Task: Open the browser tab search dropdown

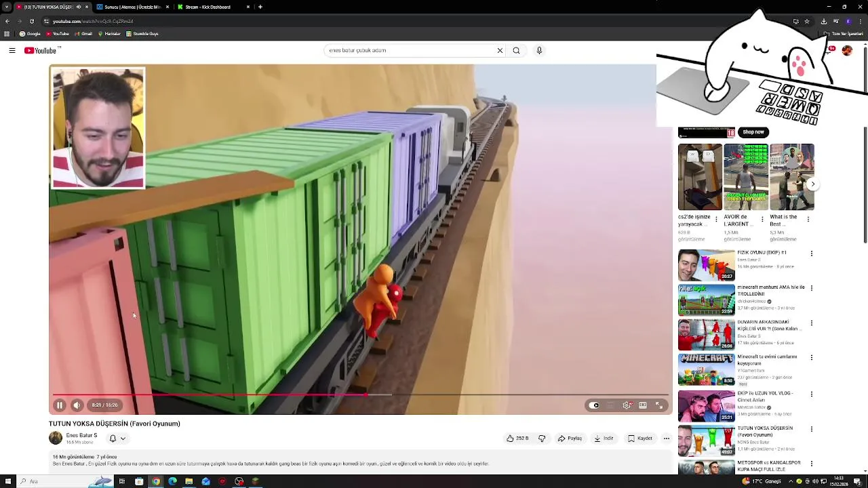Action: [6, 7]
